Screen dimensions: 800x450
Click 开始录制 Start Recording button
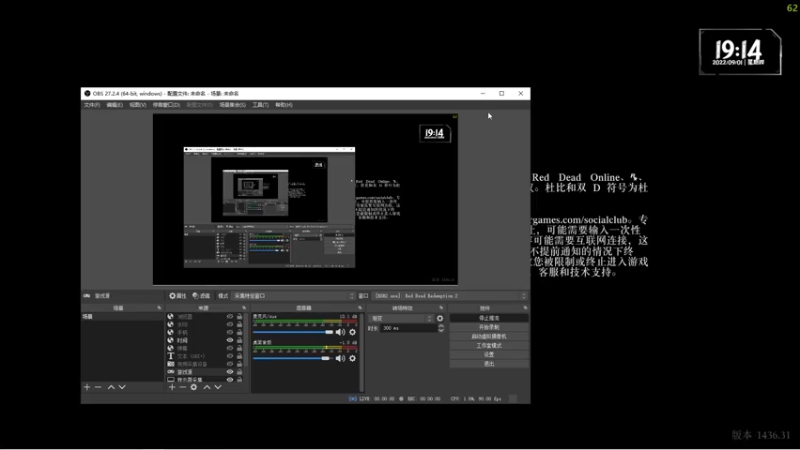click(489, 327)
